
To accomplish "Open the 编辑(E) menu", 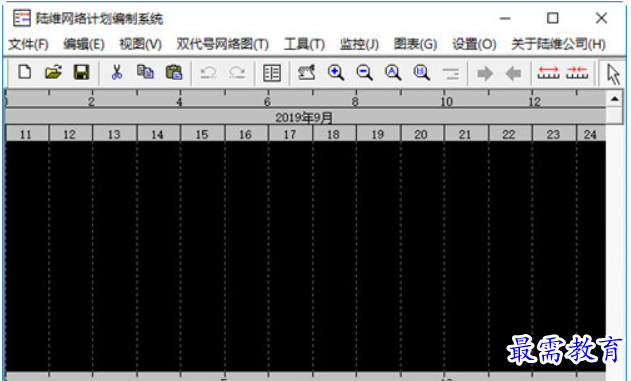I will tap(84, 44).
